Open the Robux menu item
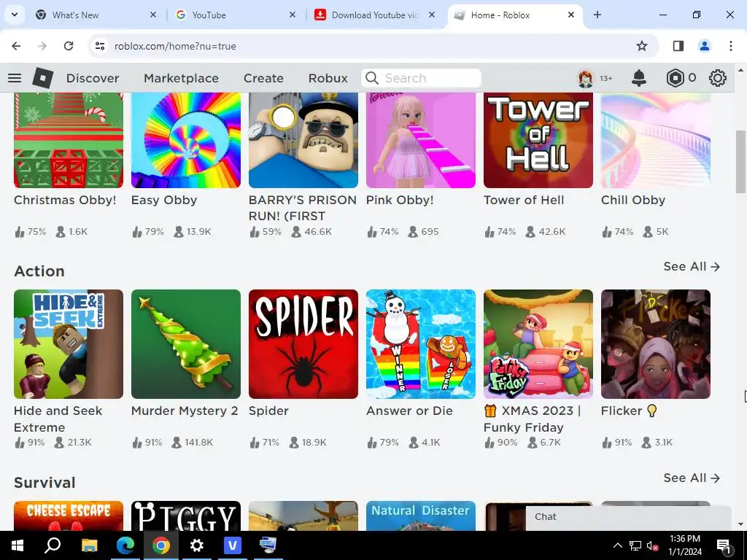The image size is (747, 560). [328, 78]
